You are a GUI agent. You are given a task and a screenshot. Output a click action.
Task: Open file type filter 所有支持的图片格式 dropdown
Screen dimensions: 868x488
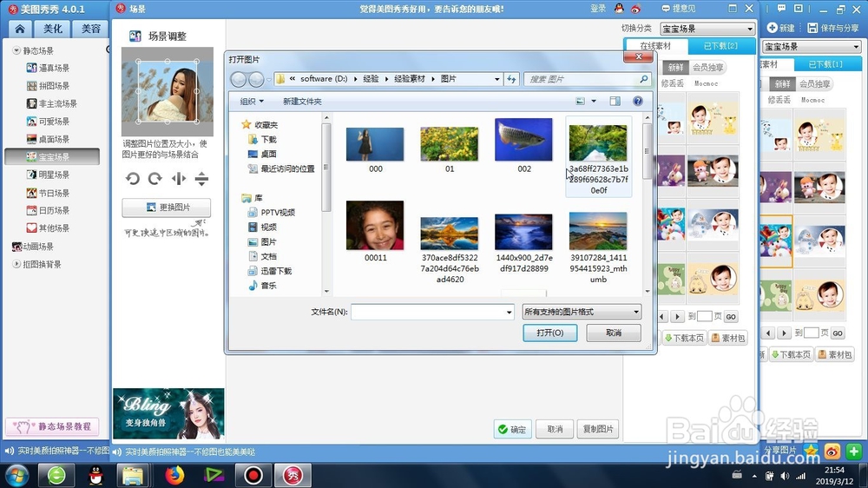pos(582,312)
